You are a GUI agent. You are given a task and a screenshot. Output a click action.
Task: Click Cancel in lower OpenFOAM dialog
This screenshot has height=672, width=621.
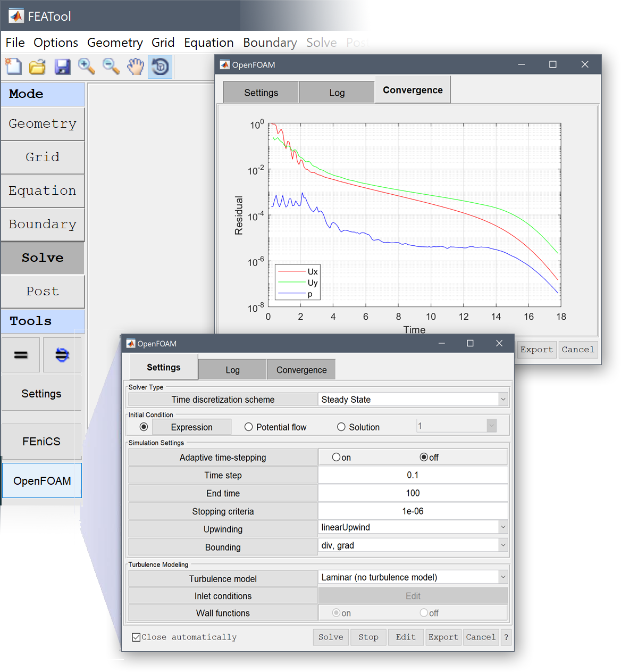pyautogui.click(x=481, y=637)
